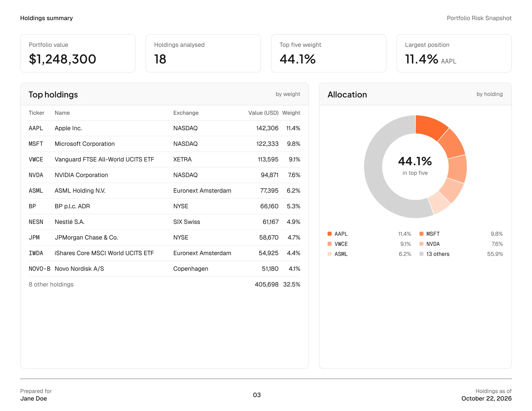Click the '13 others' legend label
Viewport: 532px width, 411px height.
438,254
